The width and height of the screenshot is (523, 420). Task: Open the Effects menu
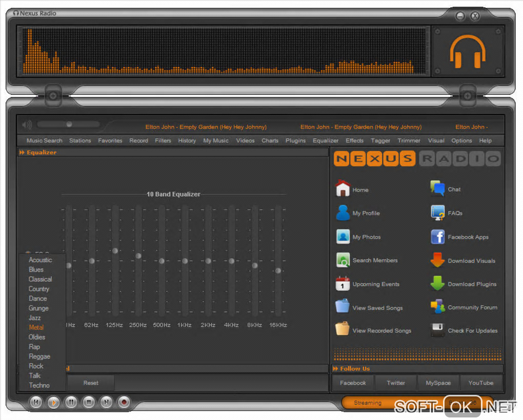pos(354,140)
